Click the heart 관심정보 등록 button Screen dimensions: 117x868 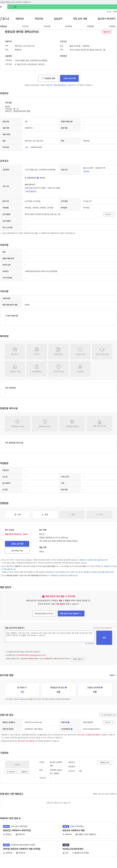pyautogui.click(x=48, y=78)
